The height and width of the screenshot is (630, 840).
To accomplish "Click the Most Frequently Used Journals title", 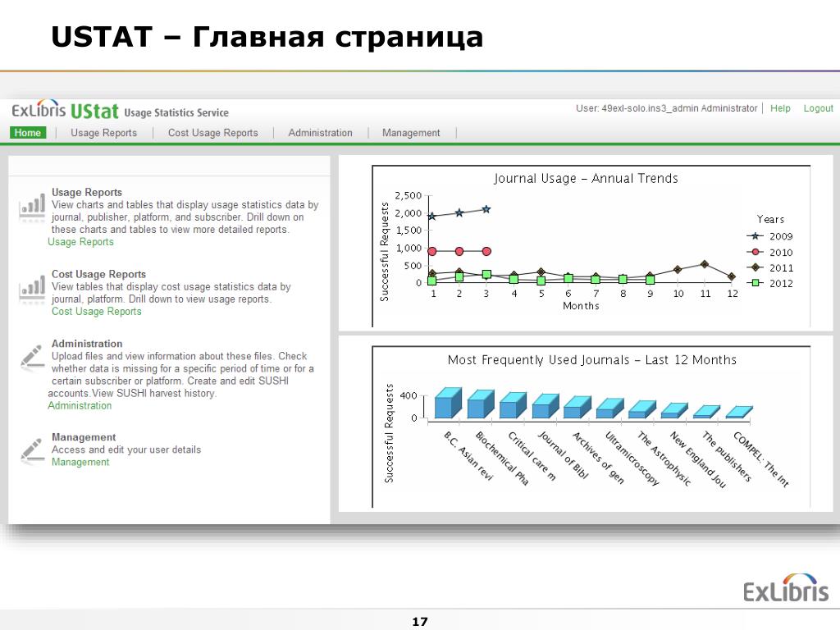I will (592, 359).
